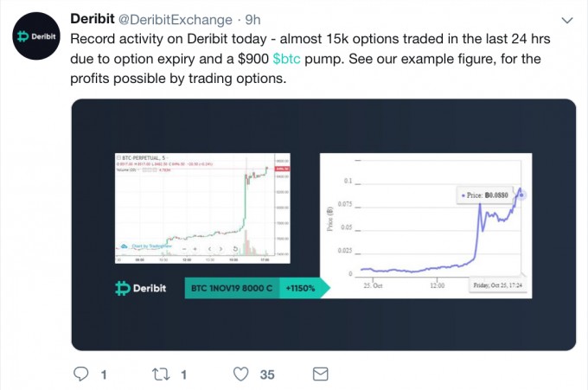This screenshot has width=588, height=390.
Task: Like the tweet with the heart icon
Action: (x=240, y=374)
